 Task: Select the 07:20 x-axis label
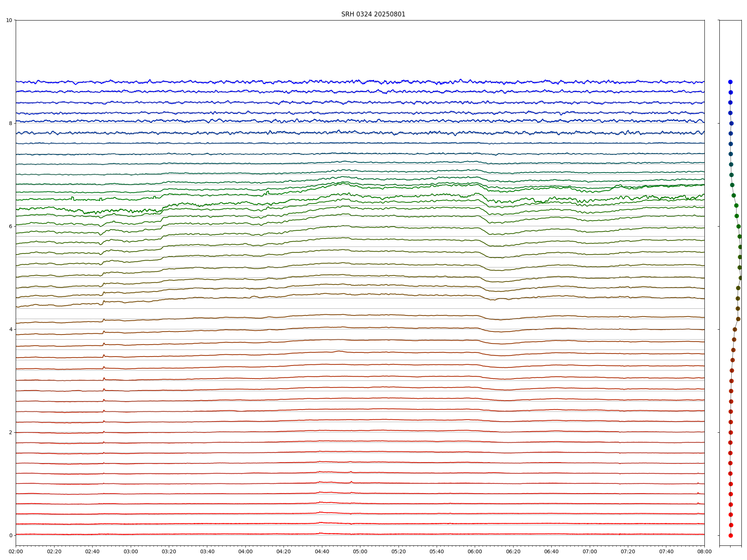628,551
